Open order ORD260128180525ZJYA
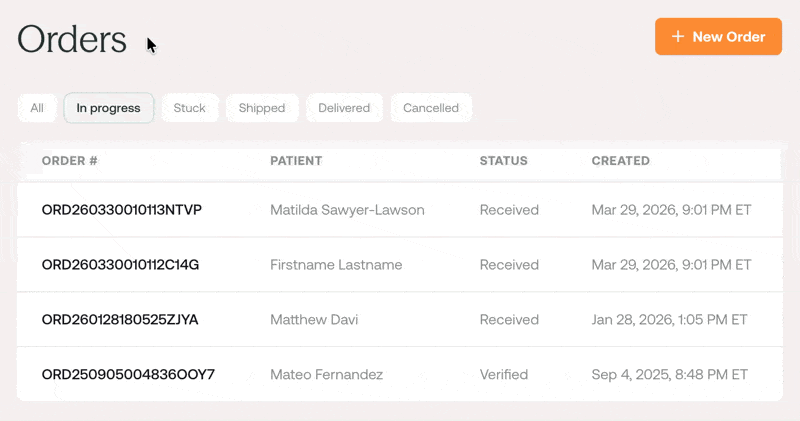 [x=120, y=319]
